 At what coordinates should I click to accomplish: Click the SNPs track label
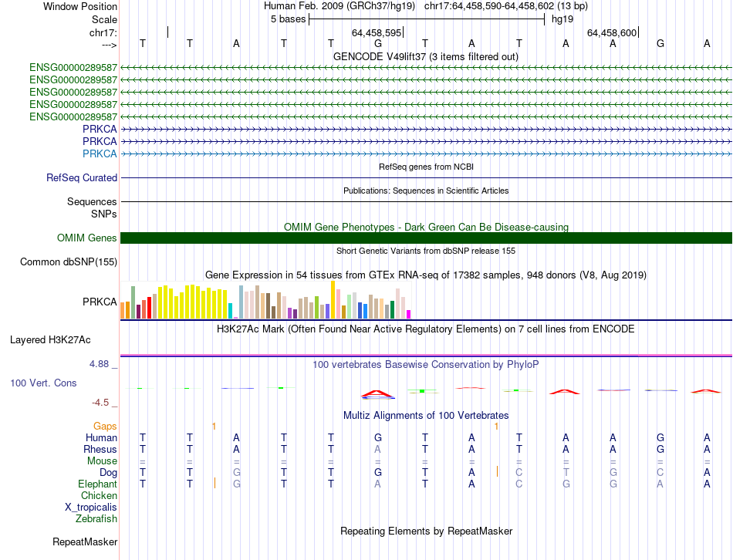(104, 214)
